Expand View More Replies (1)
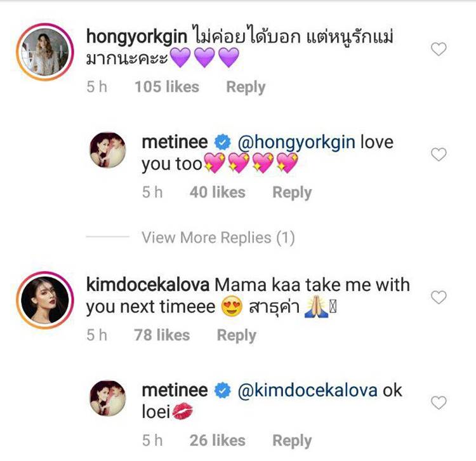The width and height of the screenshot is (476, 461). [218, 238]
